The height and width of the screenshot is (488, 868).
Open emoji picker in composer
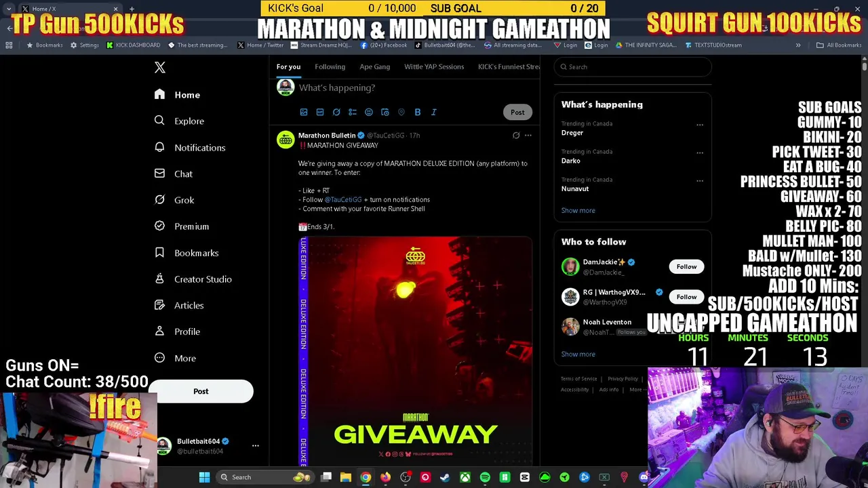click(x=369, y=112)
